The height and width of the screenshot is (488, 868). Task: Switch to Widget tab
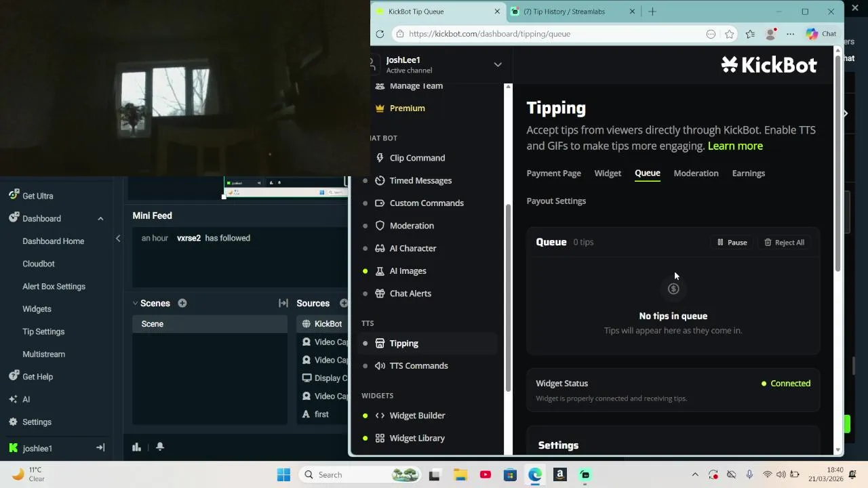(608, 174)
